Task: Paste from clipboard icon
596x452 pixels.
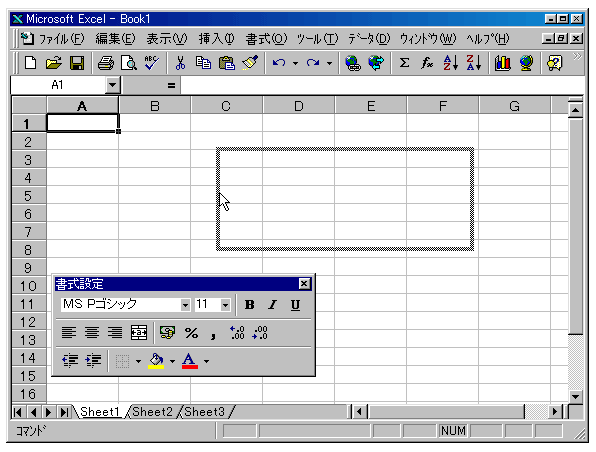Action: click(x=227, y=63)
